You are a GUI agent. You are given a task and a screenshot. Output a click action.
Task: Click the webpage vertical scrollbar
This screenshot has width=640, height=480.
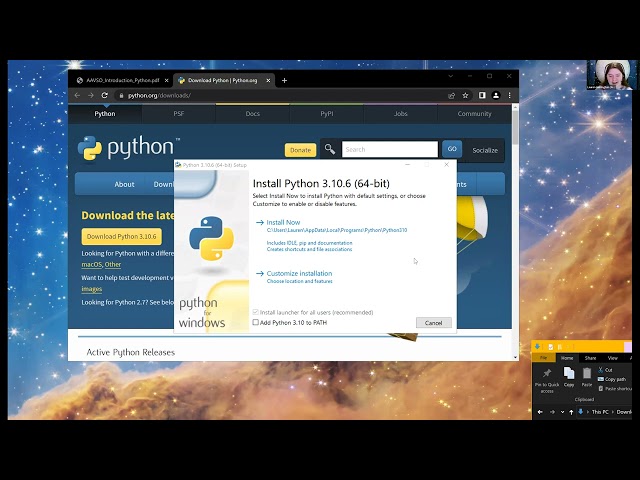coord(515,127)
